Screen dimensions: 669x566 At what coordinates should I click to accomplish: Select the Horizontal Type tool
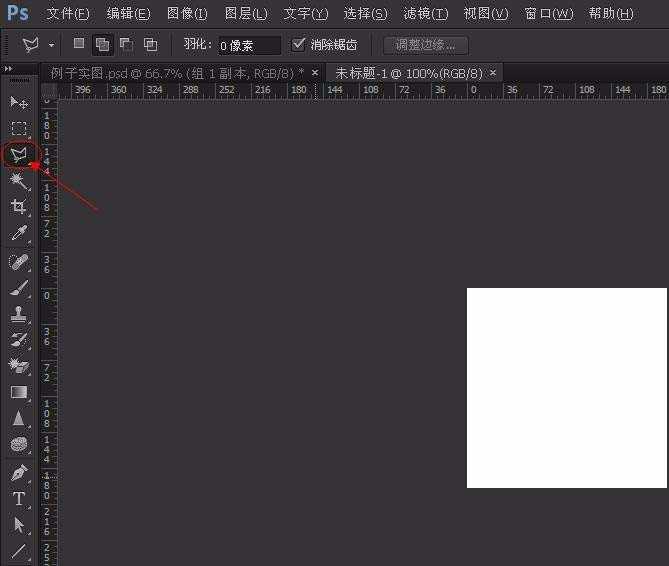tap(18, 499)
